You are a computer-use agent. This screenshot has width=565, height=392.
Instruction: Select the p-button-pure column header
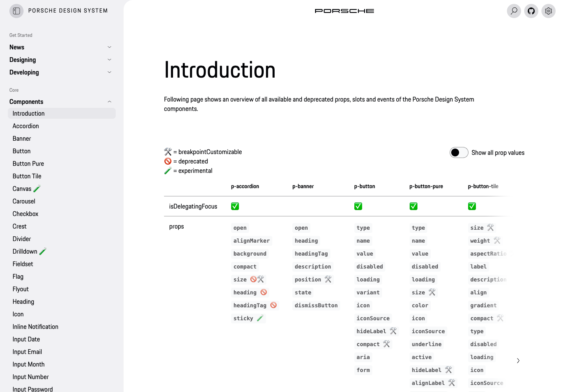click(426, 186)
